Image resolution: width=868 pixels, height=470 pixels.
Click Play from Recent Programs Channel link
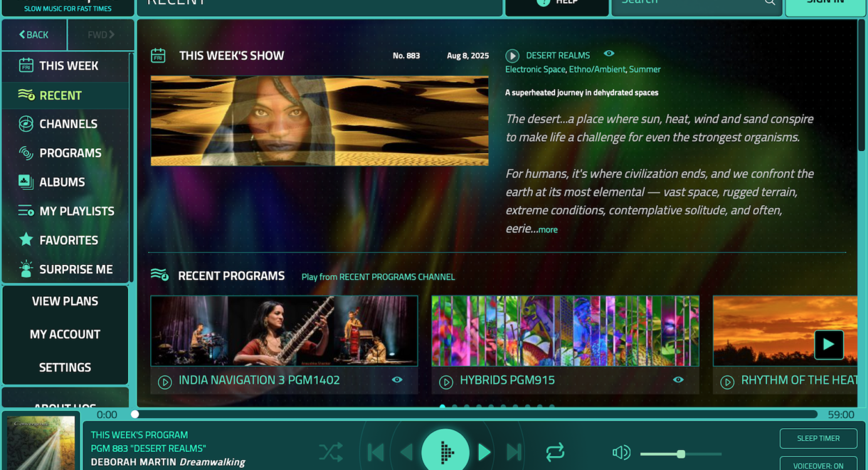click(x=378, y=277)
